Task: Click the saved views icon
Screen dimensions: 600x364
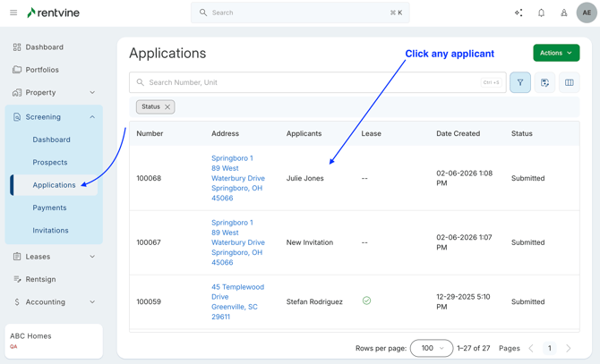Action: (x=544, y=82)
